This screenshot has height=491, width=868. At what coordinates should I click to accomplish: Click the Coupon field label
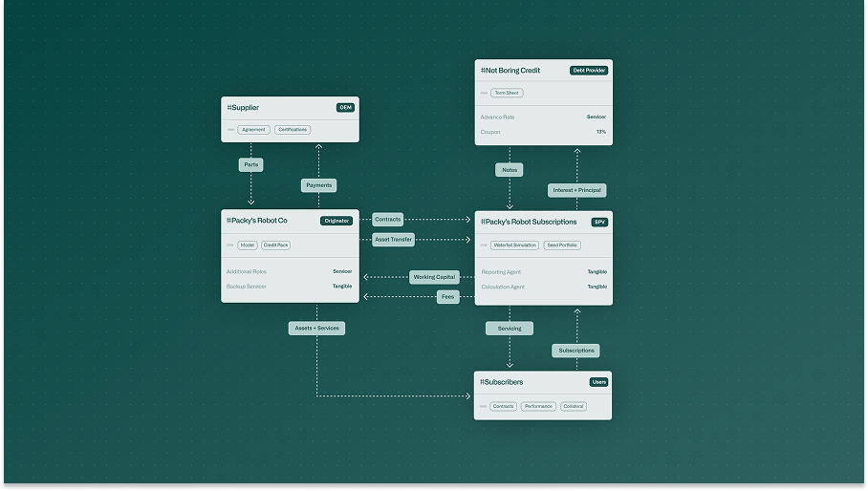[490, 132]
